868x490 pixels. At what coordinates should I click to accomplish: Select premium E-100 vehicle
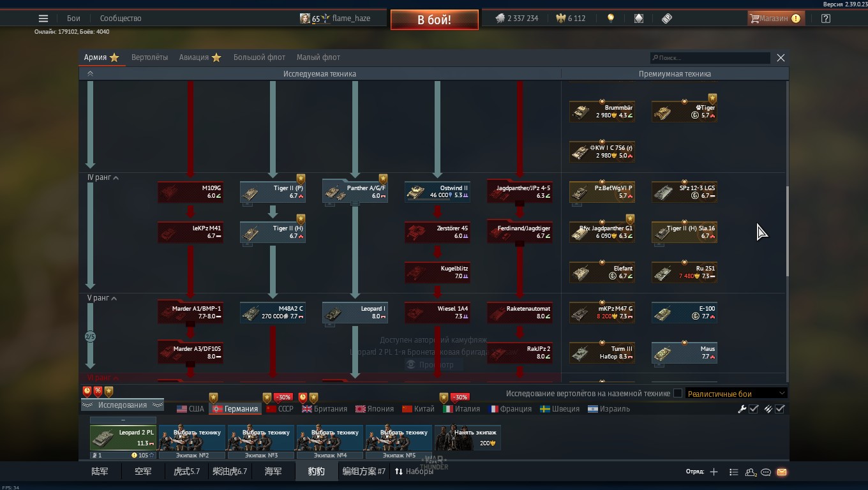[x=684, y=313]
